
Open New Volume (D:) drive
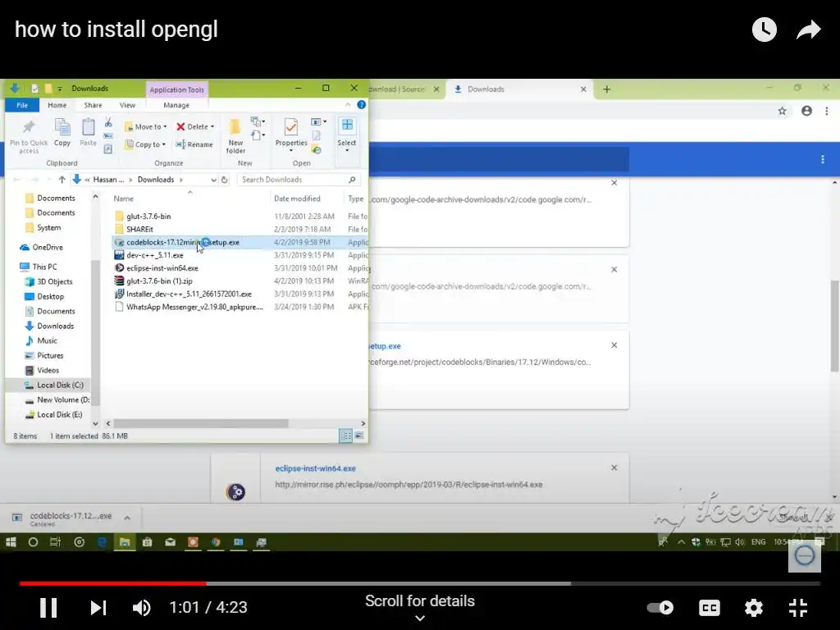click(x=63, y=400)
